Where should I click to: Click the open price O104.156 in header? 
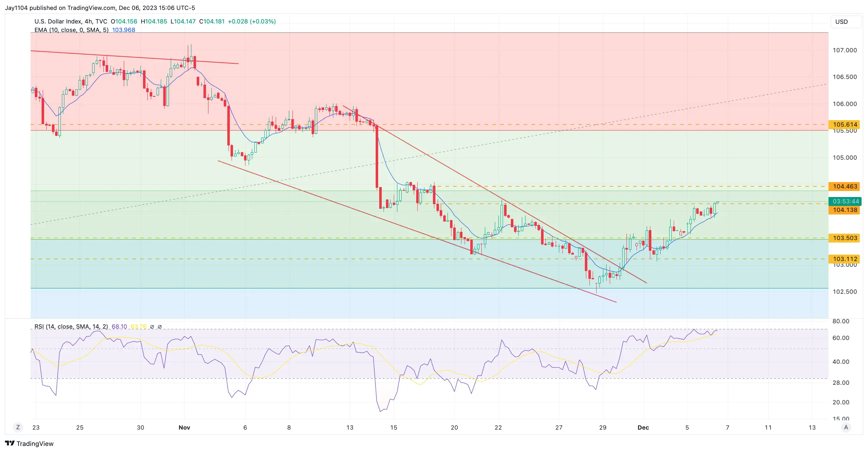click(x=124, y=21)
